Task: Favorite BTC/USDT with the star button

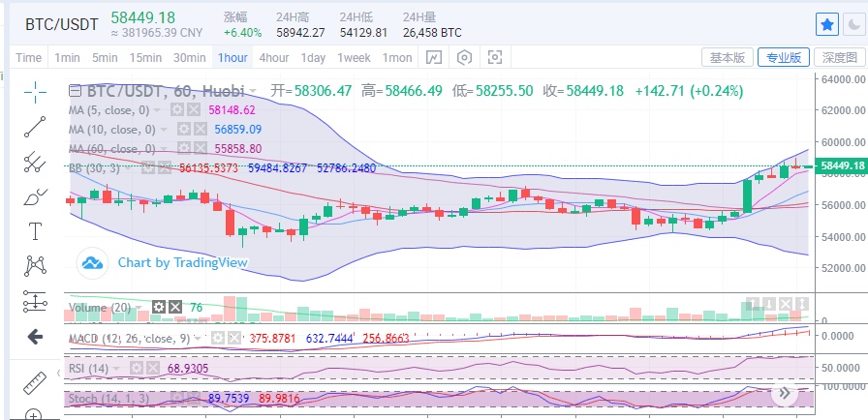Action: [x=826, y=24]
